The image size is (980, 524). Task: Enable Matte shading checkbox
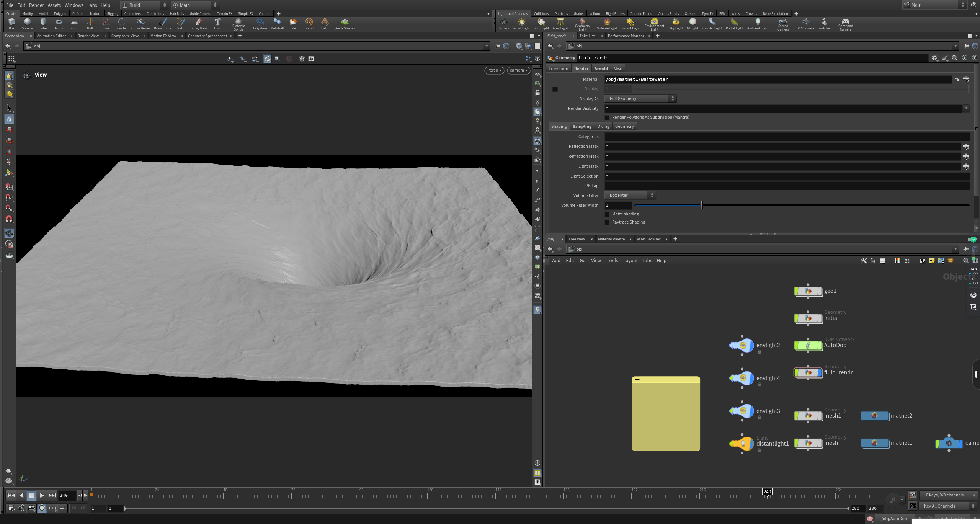click(x=607, y=214)
